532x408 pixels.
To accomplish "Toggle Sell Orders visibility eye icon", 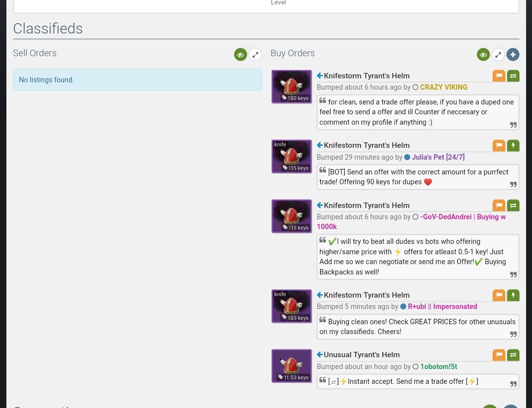I will click(x=240, y=54).
